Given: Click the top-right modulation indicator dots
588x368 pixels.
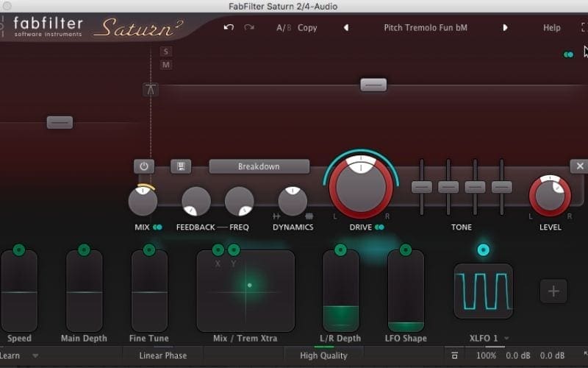Looking at the screenshot, I should [568, 54].
